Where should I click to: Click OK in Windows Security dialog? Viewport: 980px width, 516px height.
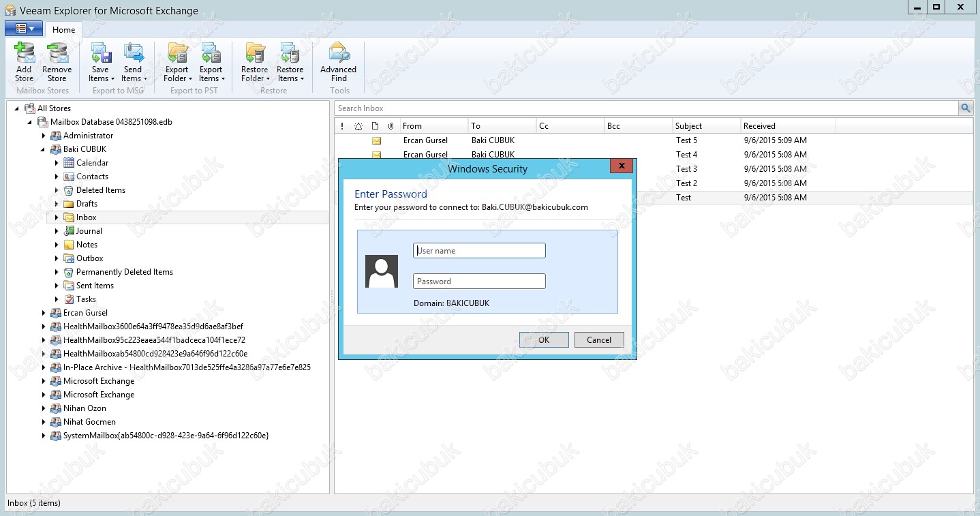(x=544, y=339)
